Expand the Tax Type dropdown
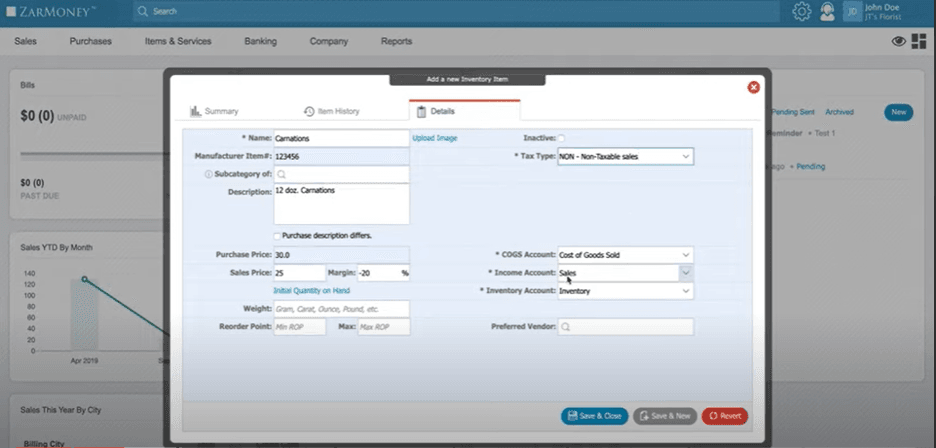936x448 pixels. coord(686,157)
